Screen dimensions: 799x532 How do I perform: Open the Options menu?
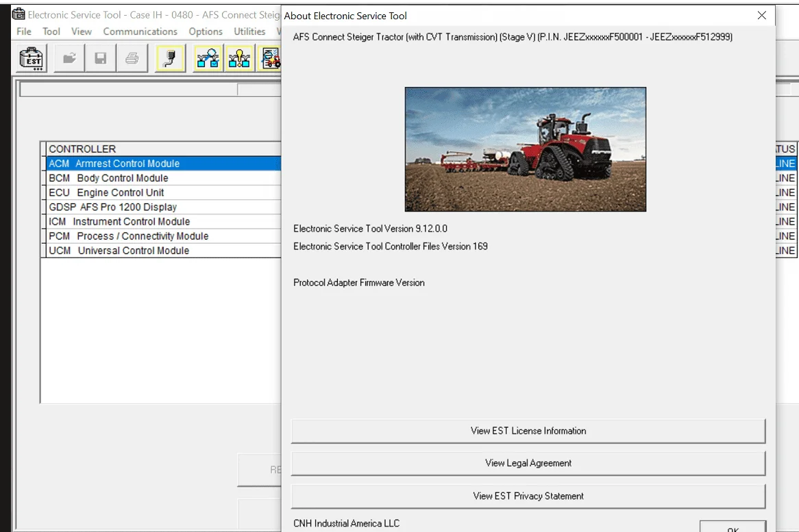click(206, 31)
